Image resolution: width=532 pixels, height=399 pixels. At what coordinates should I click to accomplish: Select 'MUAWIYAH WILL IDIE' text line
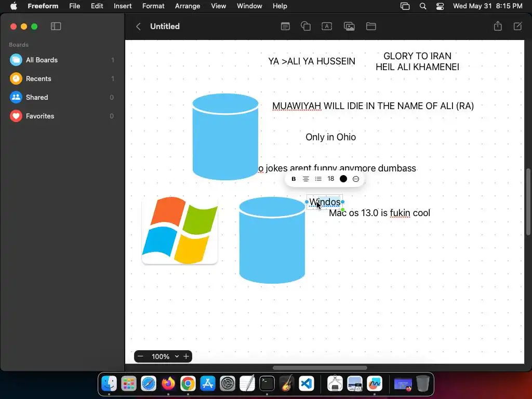pyautogui.click(x=373, y=106)
